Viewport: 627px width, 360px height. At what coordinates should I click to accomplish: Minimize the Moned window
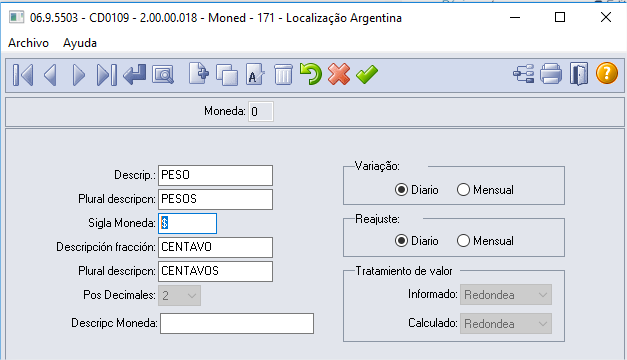(515, 18)
